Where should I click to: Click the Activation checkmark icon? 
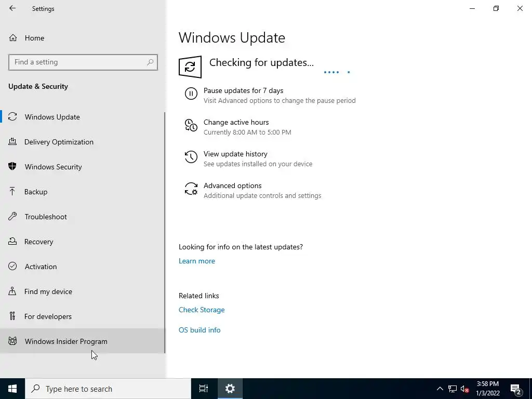pyautogui.click(x=12, y=266)
